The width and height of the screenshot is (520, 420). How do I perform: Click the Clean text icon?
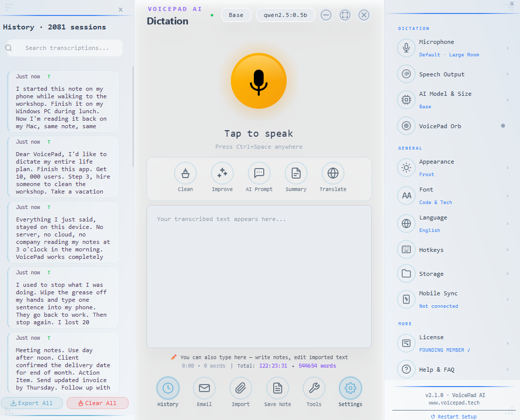click(x=185, y=174)
